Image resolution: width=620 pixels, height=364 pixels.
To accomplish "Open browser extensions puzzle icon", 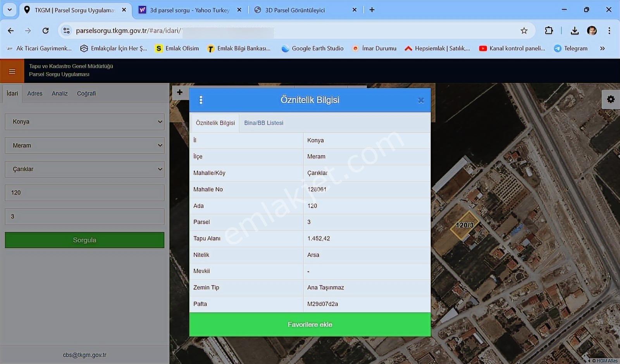I will coord(549,31).
